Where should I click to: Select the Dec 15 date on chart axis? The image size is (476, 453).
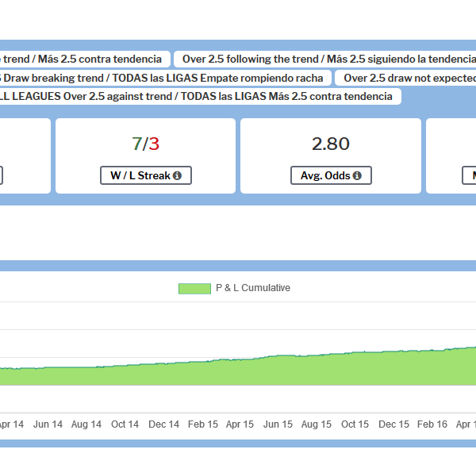pyautogui.click(x=393, y=424)
